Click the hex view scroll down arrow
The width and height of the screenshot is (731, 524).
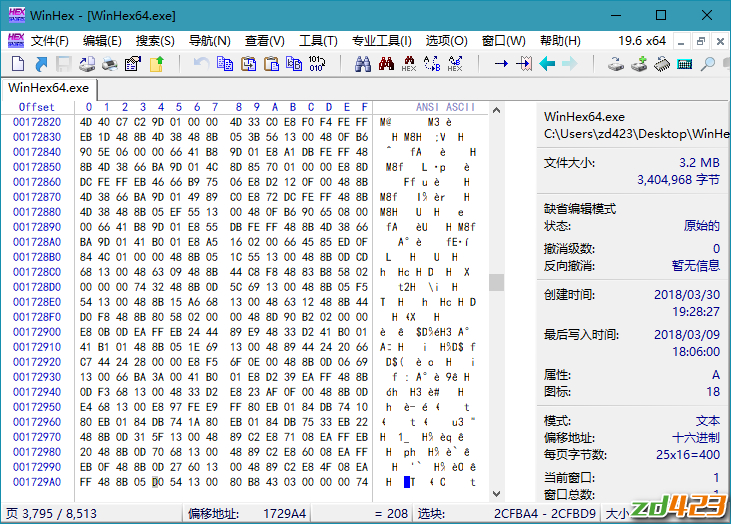coord(497,494)
